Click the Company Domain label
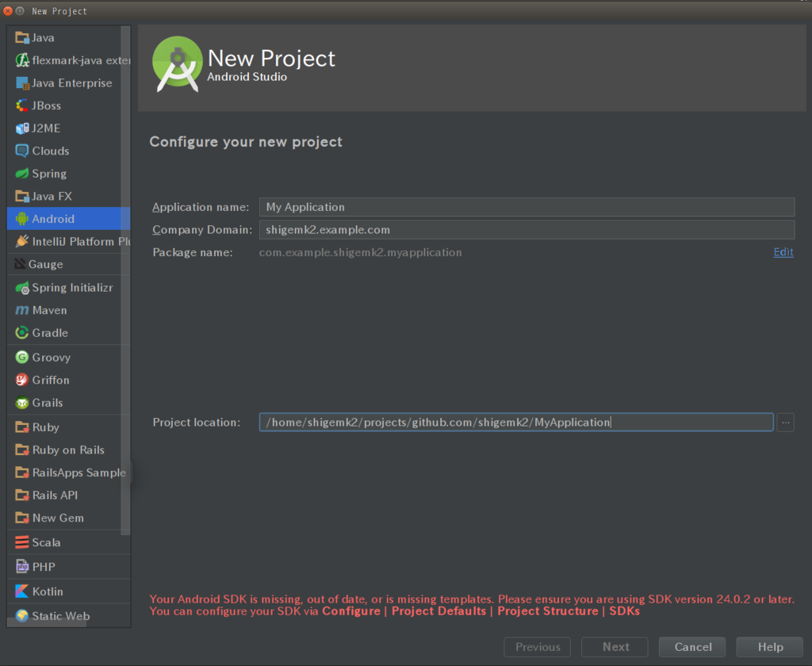The height and width of the screenshot is (666, 812). click(202, 230)
